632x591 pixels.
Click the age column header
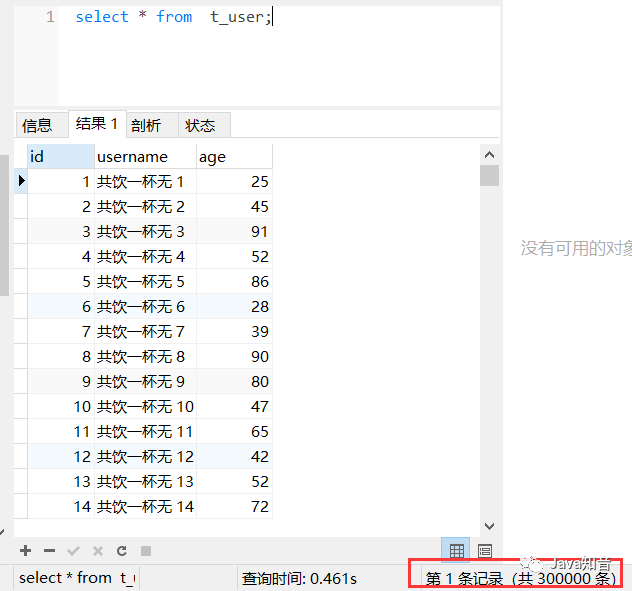(x=235, y=156)
